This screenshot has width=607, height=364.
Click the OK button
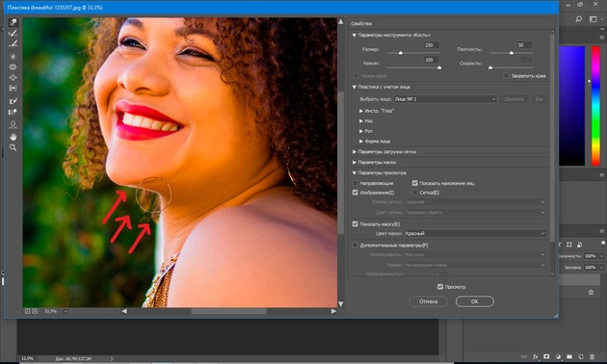(x=475, y=301)
